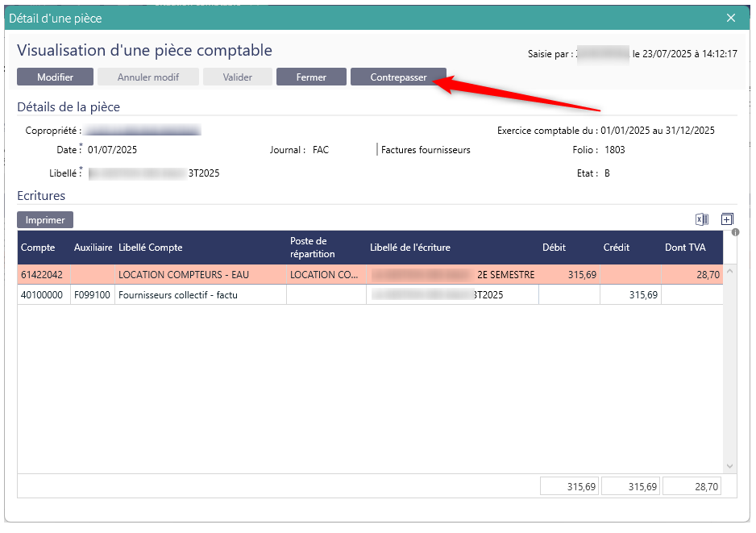Select the 61422042 LOCATION COMPTEURS row
This screenshot has width=756, height=533.
[x=184, y=275]
